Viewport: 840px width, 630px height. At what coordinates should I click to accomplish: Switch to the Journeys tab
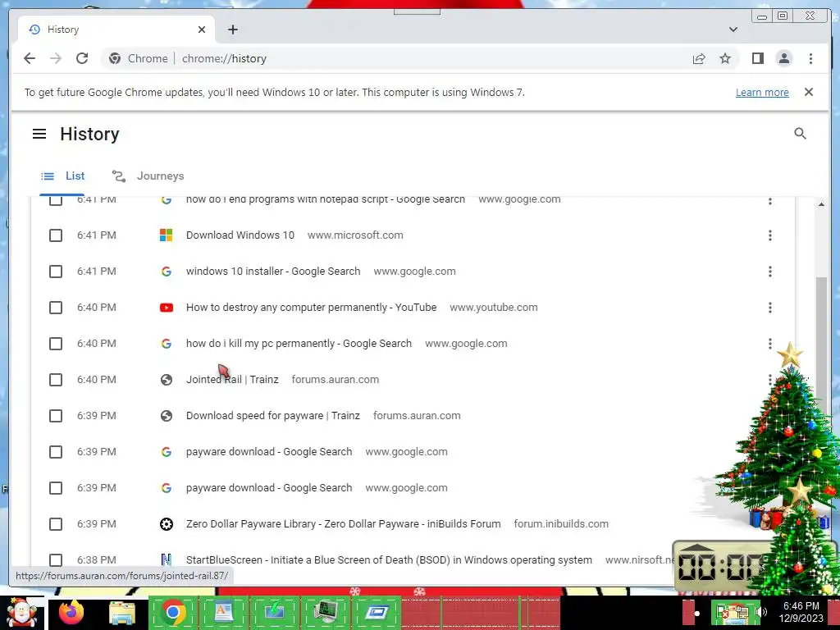point(148,176)
